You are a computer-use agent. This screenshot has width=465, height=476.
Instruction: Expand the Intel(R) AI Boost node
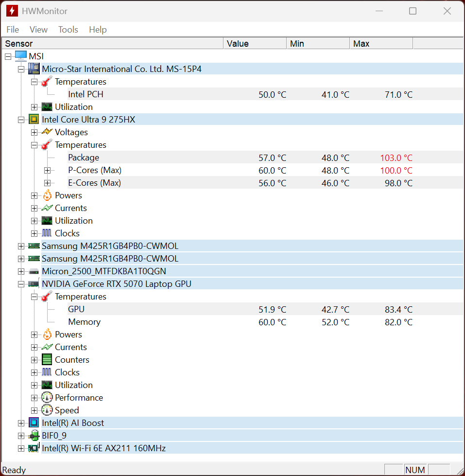(x=21, y=423)
